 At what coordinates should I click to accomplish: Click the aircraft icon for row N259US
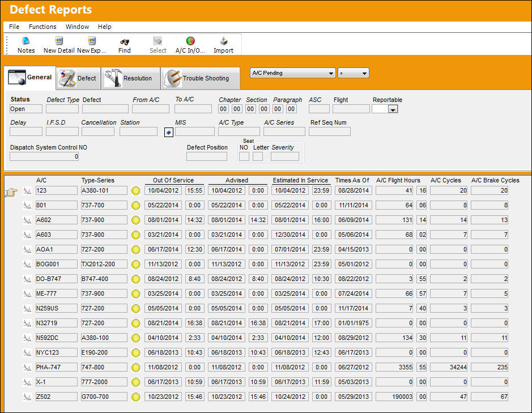(27, 309)
